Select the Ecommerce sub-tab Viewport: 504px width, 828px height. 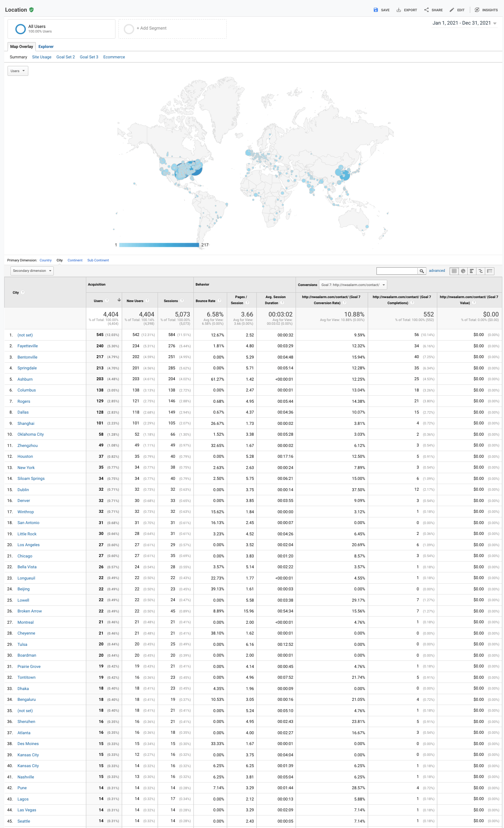pos(114,57)
